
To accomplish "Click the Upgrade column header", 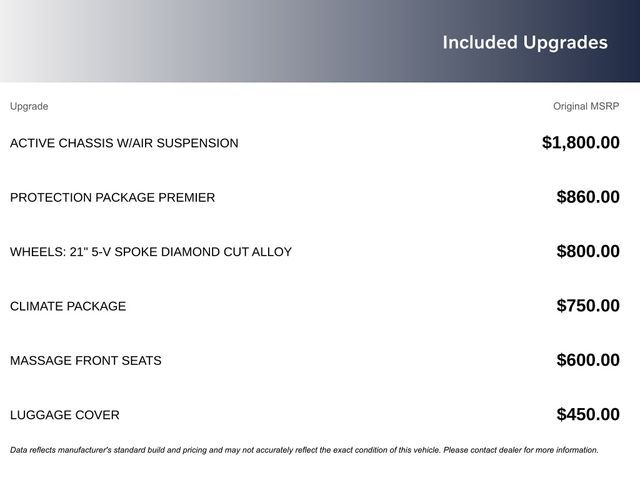I will [29, 106].
